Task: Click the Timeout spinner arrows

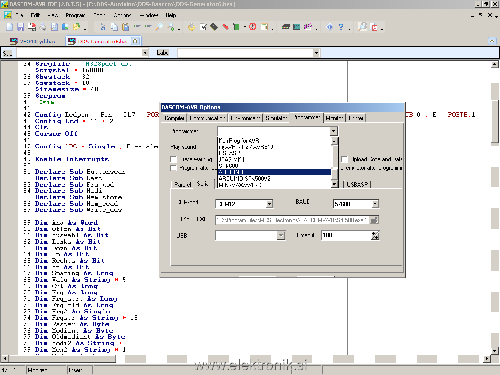Action: pyautogui.click(x=375, y=235)
